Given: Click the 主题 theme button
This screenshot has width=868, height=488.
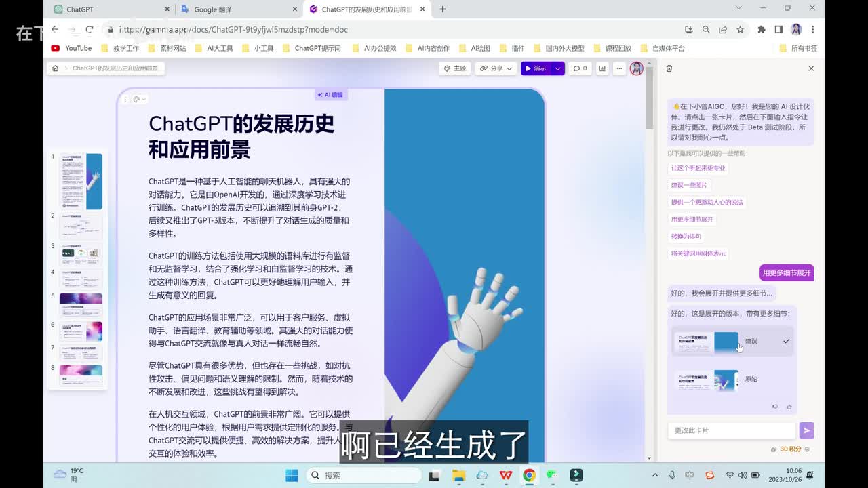Looking at the screenshot, I should click(x=455, y=68).
